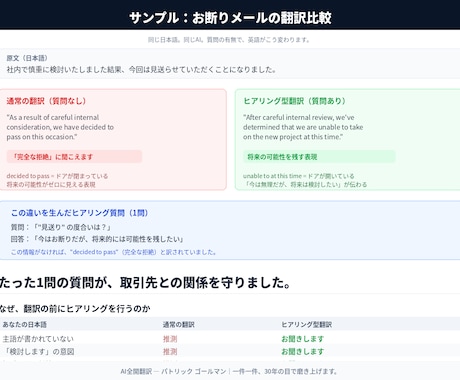This screenshot has height=380, width=460.
Task: Click the source sentence starting 社内で慎重に検討
Action: pos(141,69)
